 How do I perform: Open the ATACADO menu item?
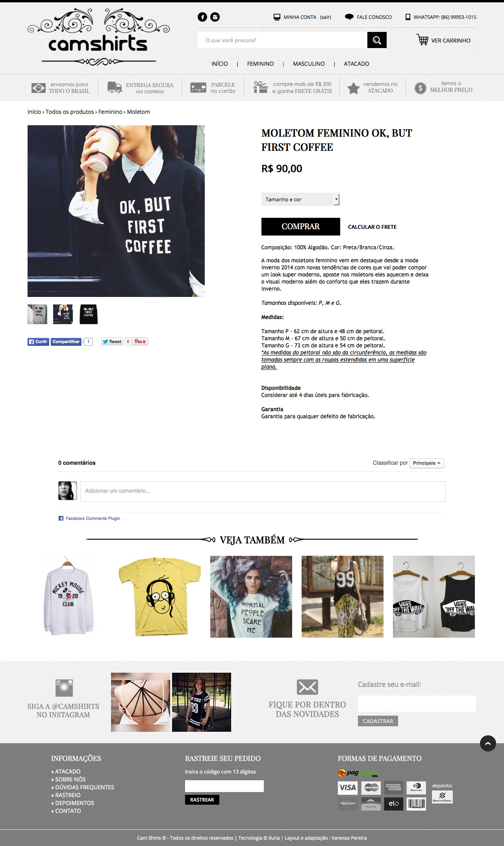(x=356, y=64)
